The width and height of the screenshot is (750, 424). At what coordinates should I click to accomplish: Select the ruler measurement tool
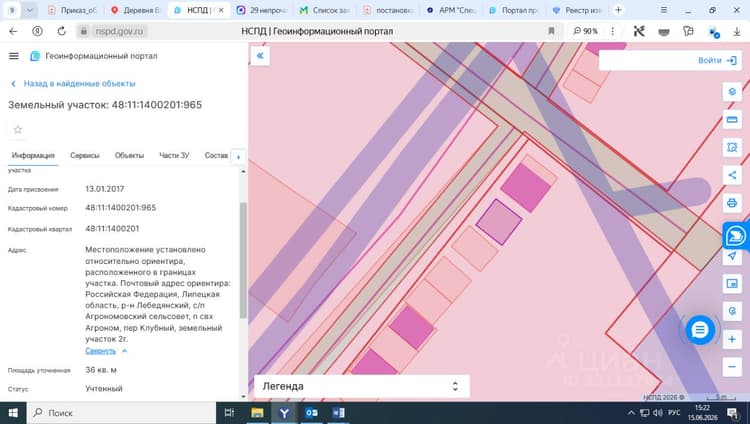pos(732,120)
